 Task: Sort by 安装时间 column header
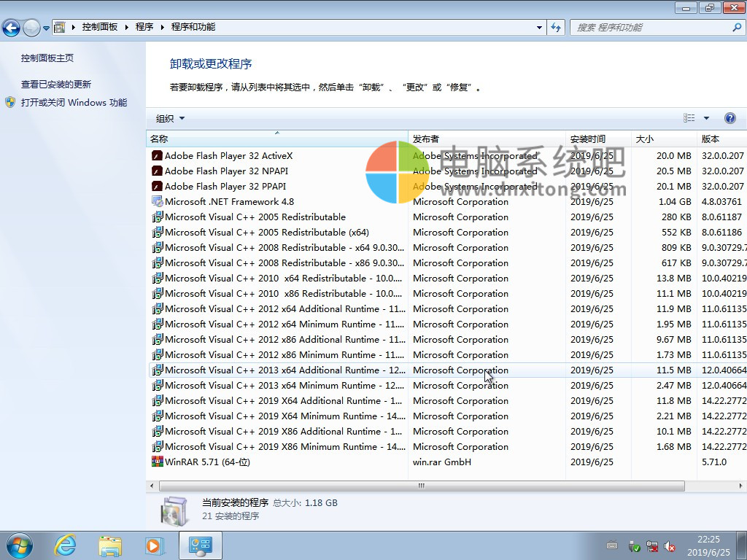pyautogui.click(x=598, y=139)
